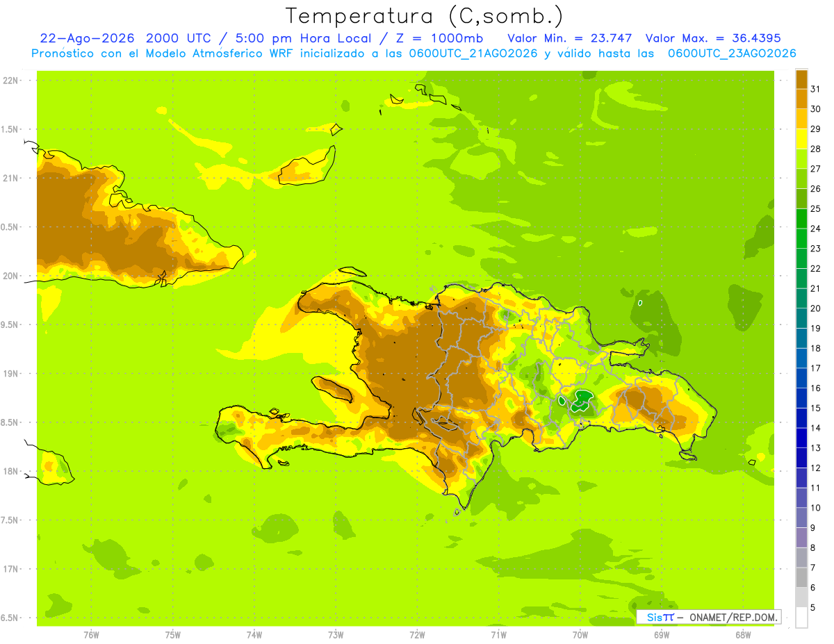
Task: Click the purple legend swatch between 8 and 9
Action: (x=801, y=538)
